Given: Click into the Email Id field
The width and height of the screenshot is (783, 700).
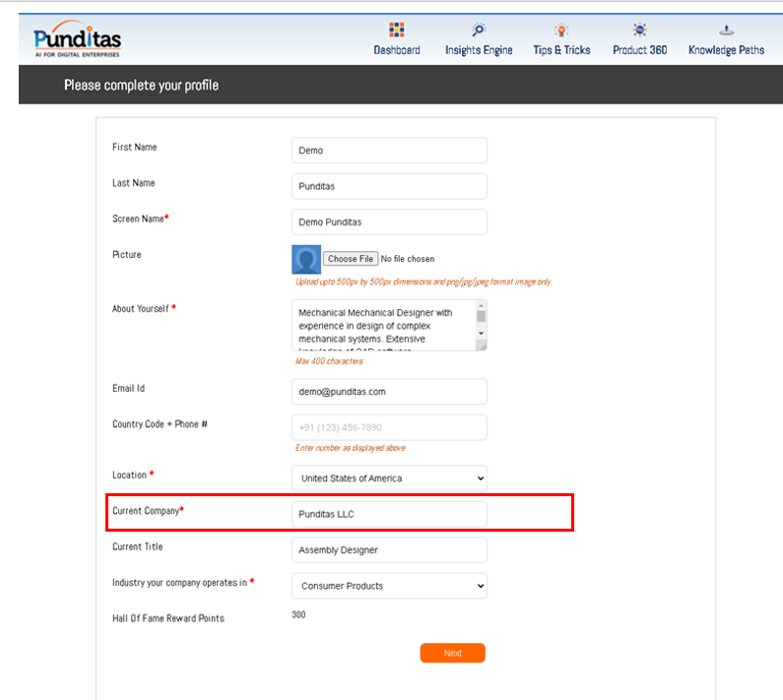Looking at the screenshot, I should point(389,392).
